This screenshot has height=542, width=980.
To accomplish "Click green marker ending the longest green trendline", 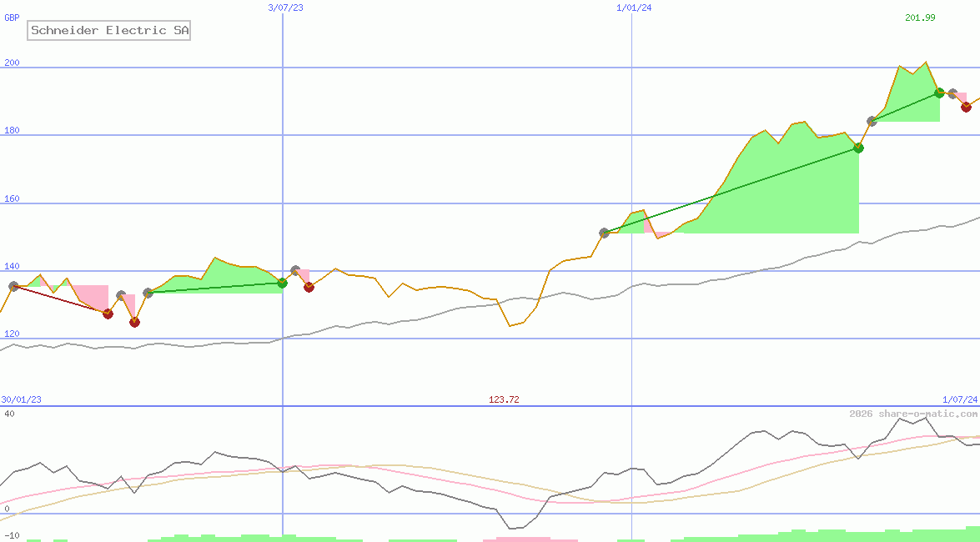I will [x=858, y=148].
